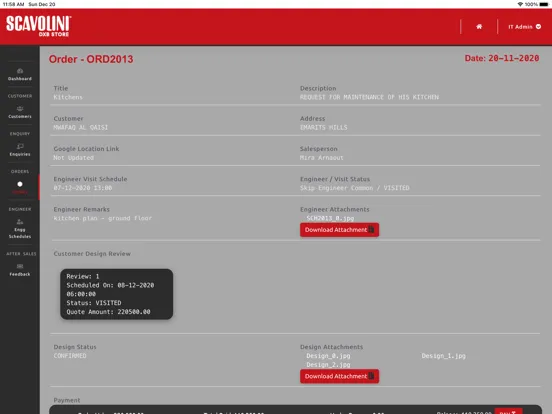
Task: Click the Order - ORD2013 heading
Action: click(91, 59)
